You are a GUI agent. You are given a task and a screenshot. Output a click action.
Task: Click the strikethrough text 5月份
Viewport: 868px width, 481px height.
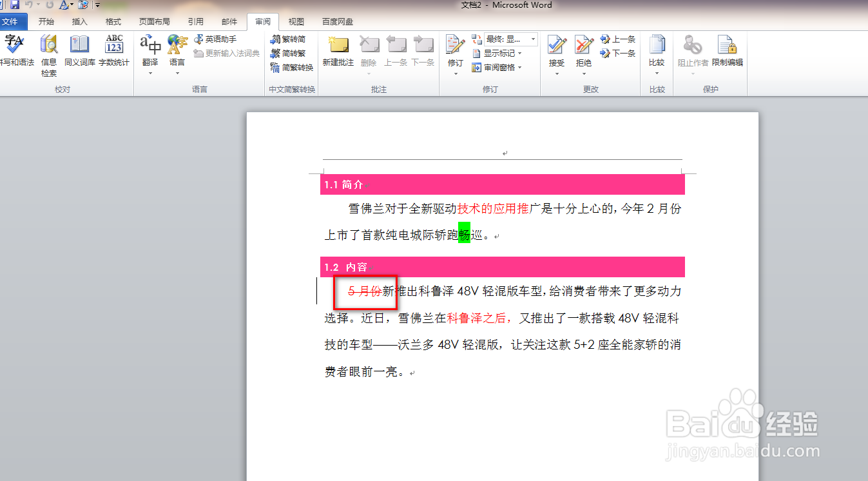pyautogui.click(x=365, y=291)
